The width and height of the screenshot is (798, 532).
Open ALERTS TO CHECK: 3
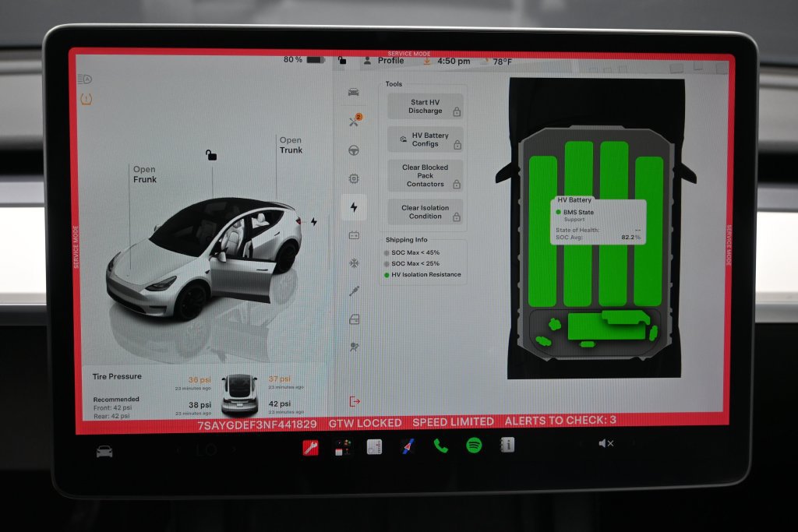pyautogui.click(x=560, y=420)
